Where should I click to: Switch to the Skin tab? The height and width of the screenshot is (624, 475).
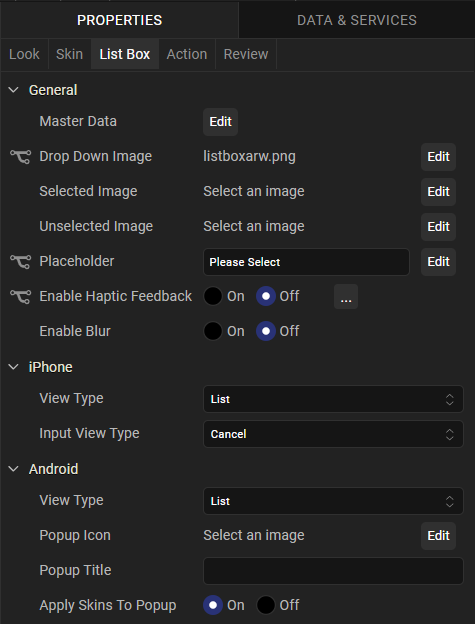click(70, 54)
